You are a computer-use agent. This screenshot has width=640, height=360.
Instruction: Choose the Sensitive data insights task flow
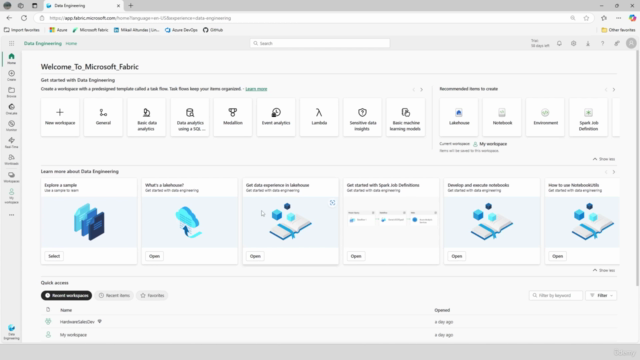click(362, 117)
